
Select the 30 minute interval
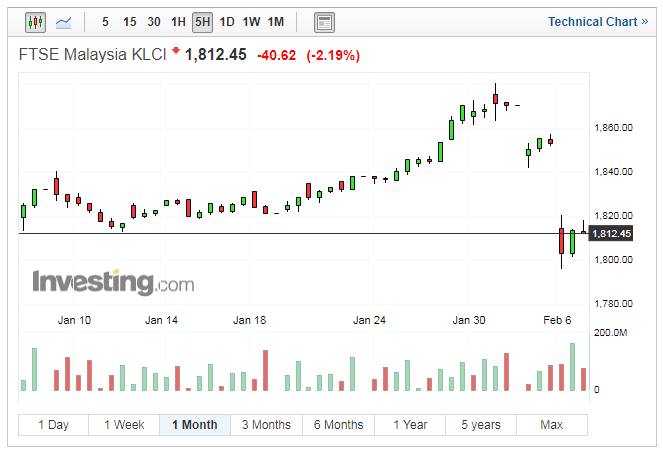click(x=154, y=22)
